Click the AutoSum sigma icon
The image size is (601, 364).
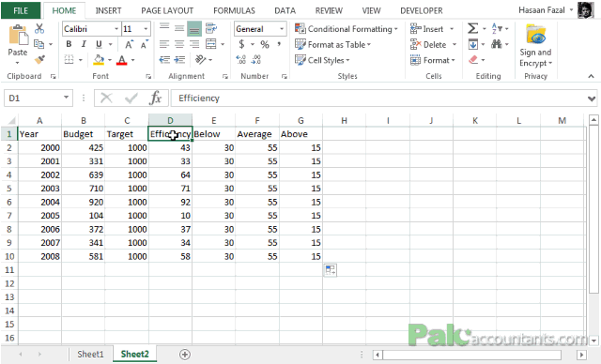[473, 28]
